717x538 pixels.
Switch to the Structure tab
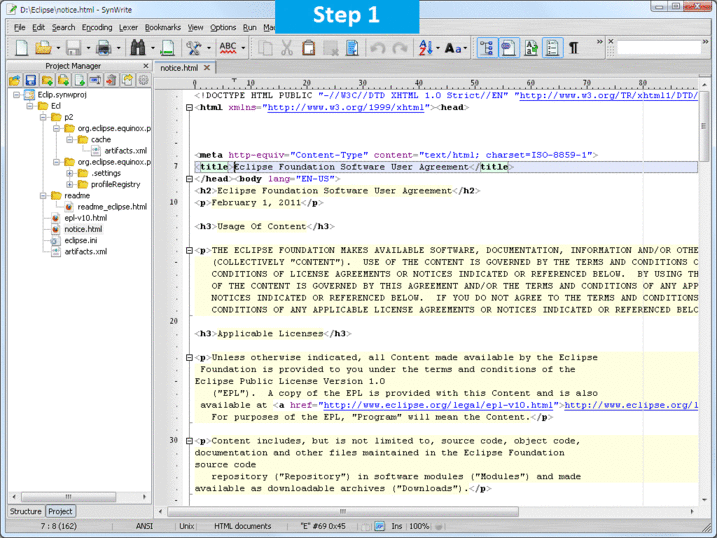(26, 511)
